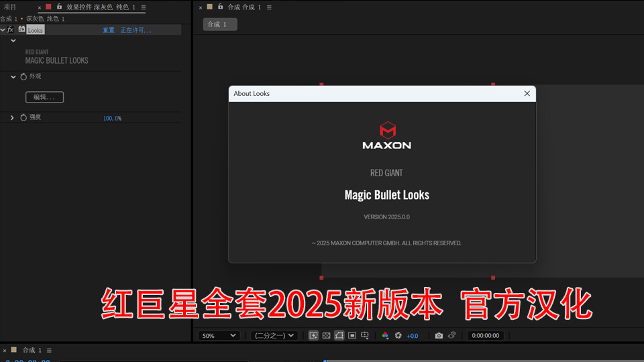Expand the 强度 property twirl arrow
The height and width of the screenshot is (362, 644).
pos(12,117)
